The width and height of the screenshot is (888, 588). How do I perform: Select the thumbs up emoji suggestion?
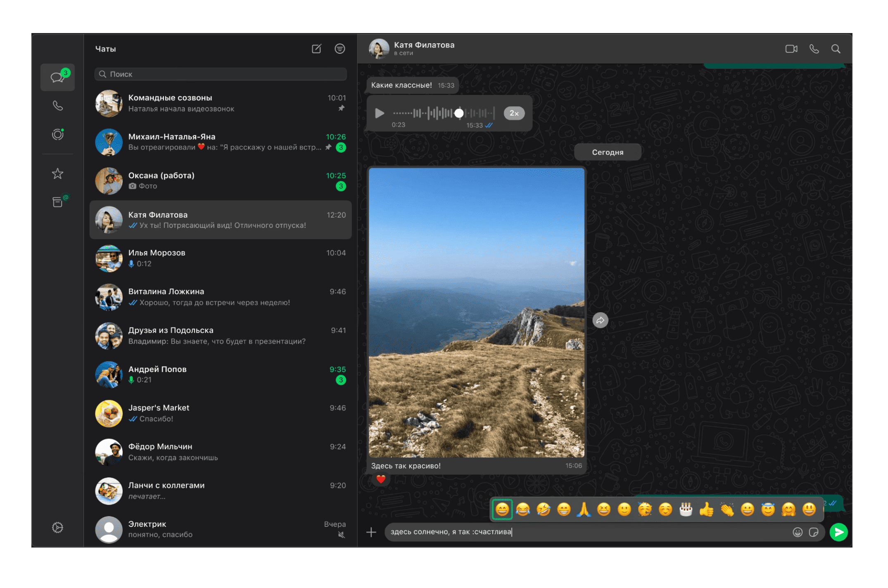point(706,509)
